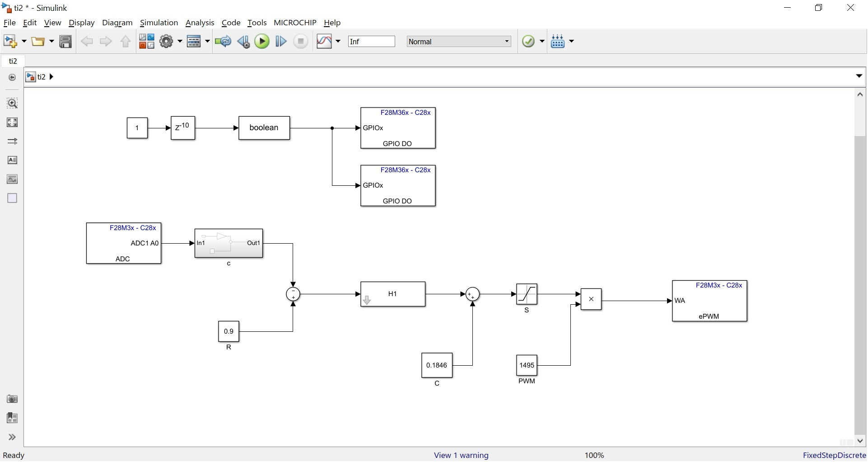Click the Screenshot camera icon

click(x=13, y=399)
